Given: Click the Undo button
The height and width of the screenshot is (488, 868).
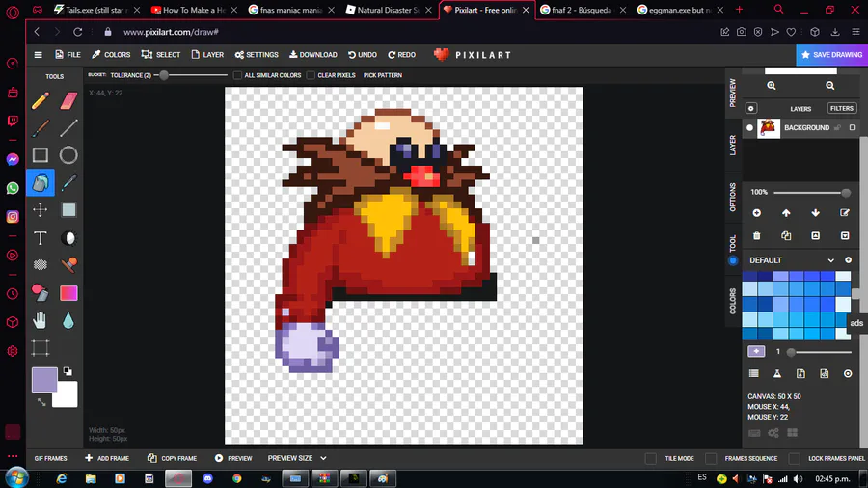Looking at the screenshot, I should pos(363,55).
